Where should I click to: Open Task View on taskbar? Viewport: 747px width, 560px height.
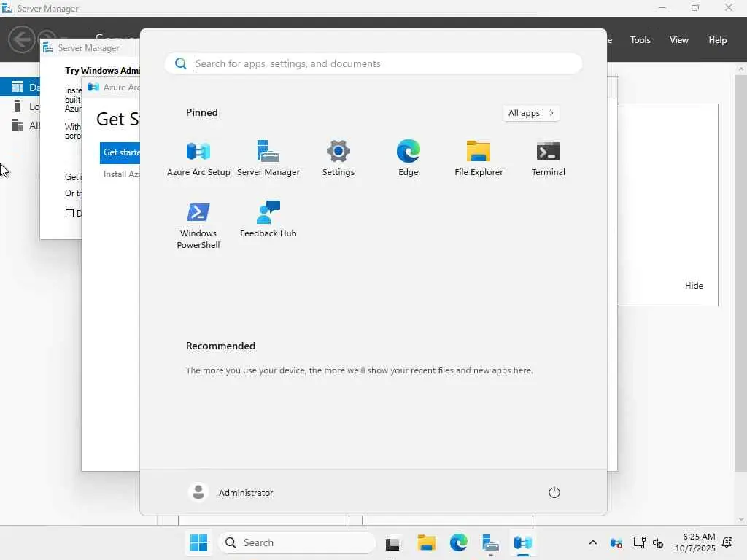[x=393, y=542]
